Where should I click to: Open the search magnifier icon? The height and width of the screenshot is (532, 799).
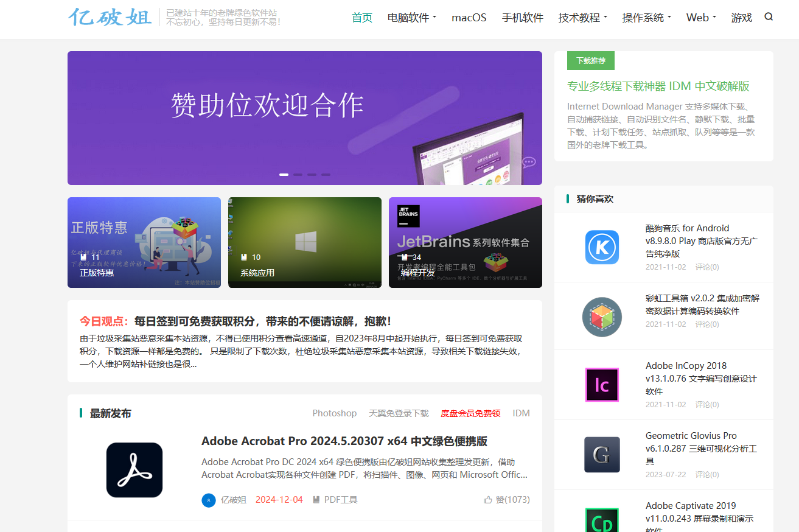pyautogui.click(x=769, y=17)
